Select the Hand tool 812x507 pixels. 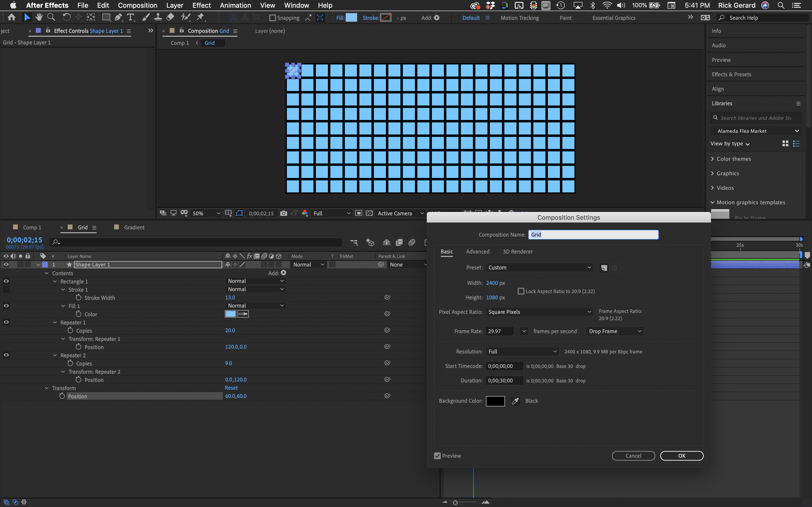pyautogui.click(x=39, y=17)
